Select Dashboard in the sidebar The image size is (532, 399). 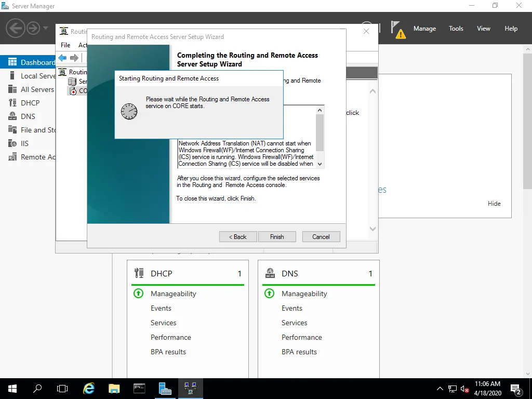pyautogui.click(x=28, y=62)
